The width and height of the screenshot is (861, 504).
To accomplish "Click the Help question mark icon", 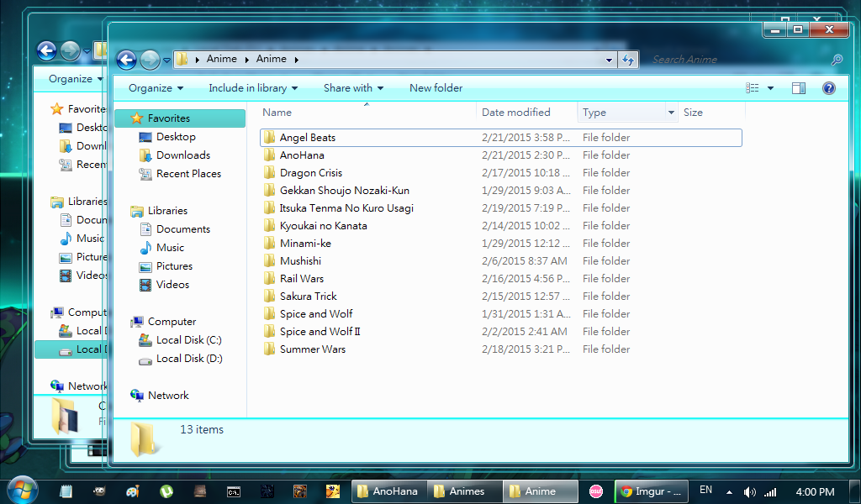I will [x=828, y=88].
